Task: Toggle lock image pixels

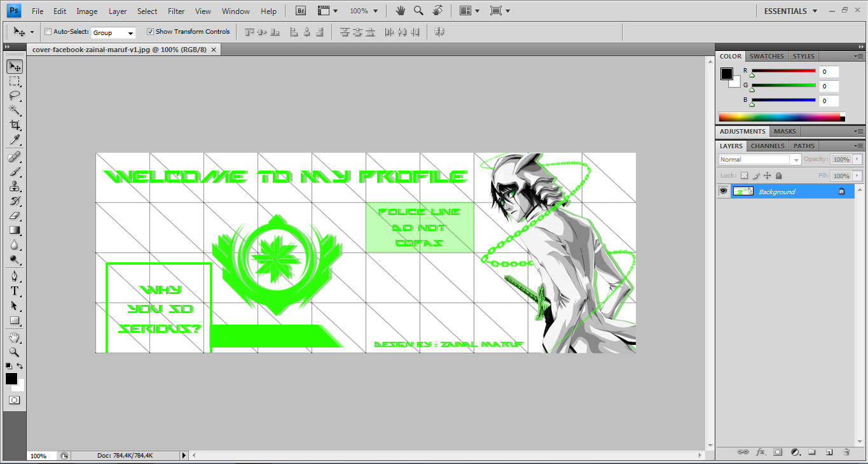Action: 755,176
